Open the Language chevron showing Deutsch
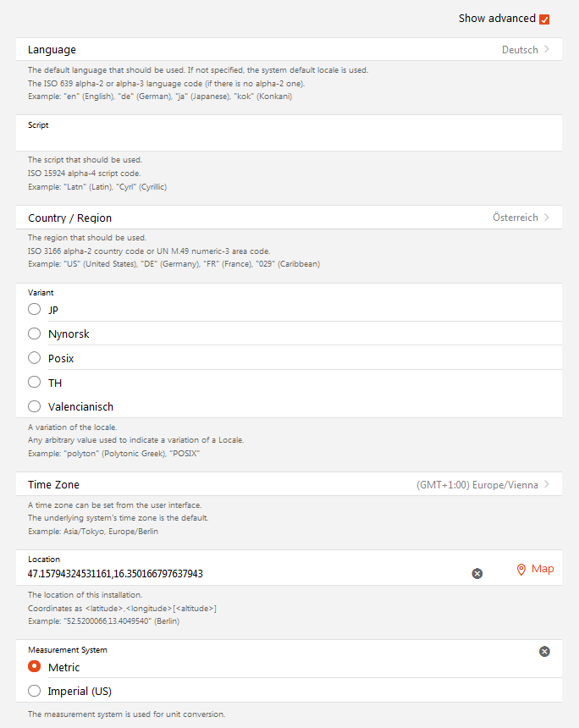This screenshot has height=728, width=579. point(547,50)
